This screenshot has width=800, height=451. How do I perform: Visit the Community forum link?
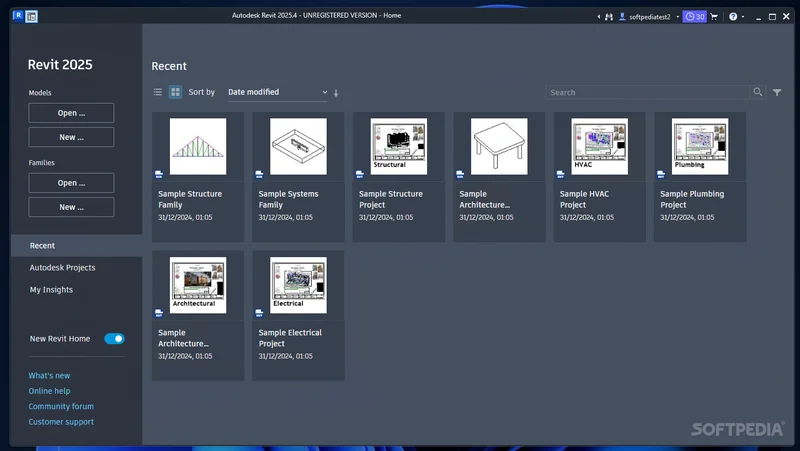tap(61, 406)
